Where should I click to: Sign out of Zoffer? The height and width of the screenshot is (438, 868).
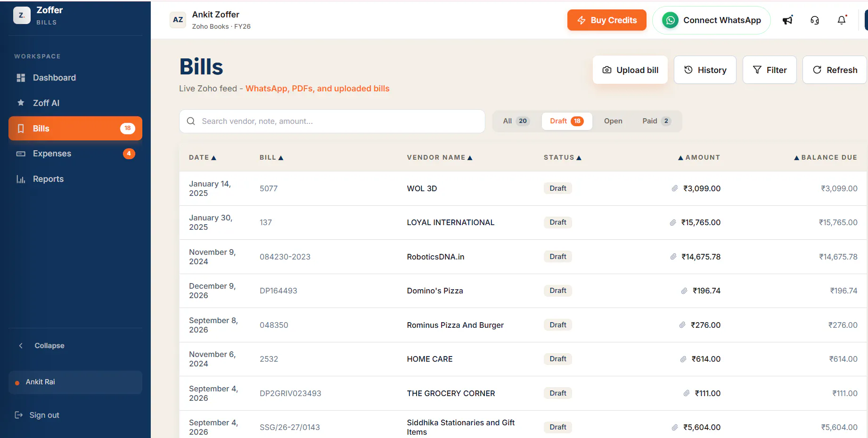(x=37, y=415)
